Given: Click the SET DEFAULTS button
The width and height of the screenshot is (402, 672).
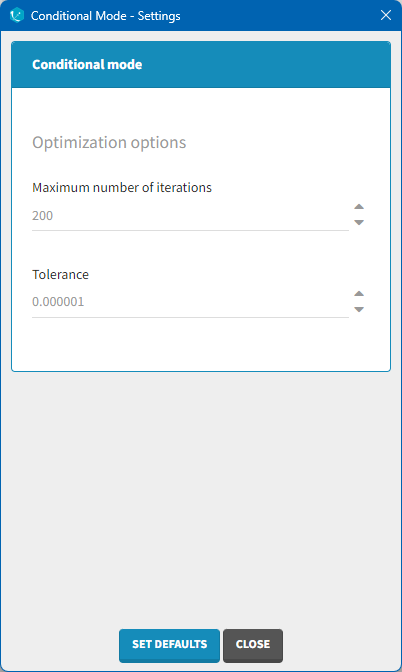Looking at the screenshot, I should click(x=169, y=645).
